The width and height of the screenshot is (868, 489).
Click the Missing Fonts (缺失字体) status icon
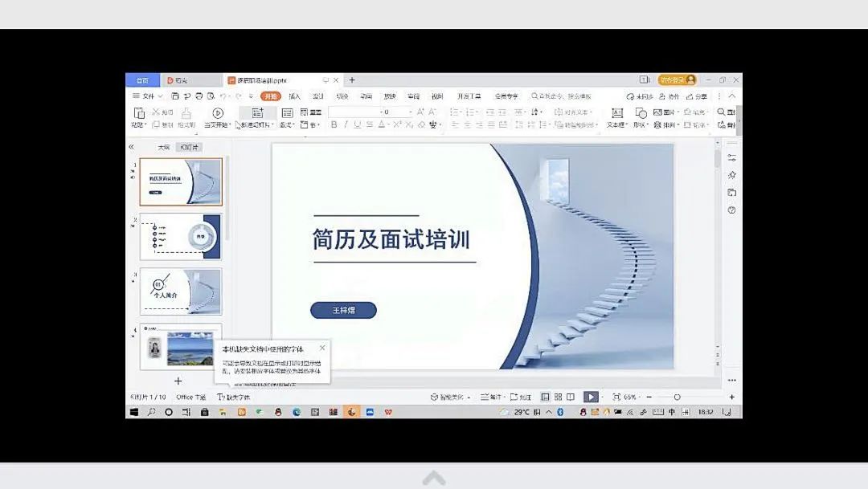pos(221,397)
